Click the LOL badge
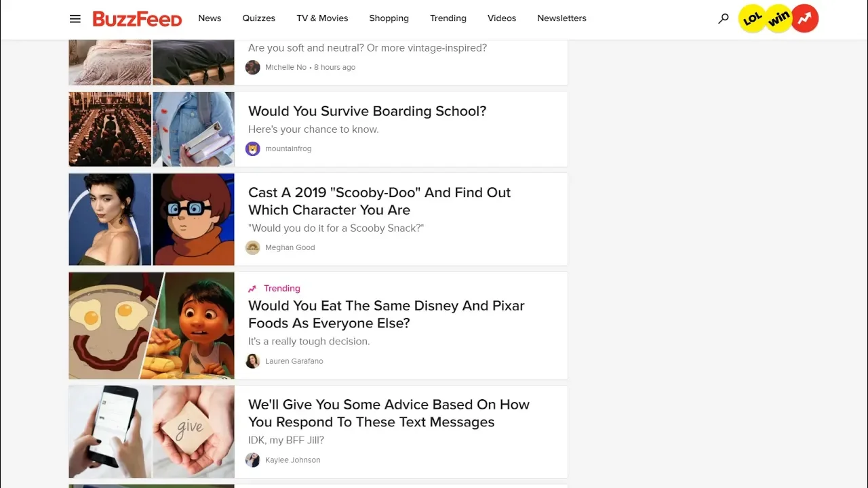The image size is (868, 488). point(752,19)
